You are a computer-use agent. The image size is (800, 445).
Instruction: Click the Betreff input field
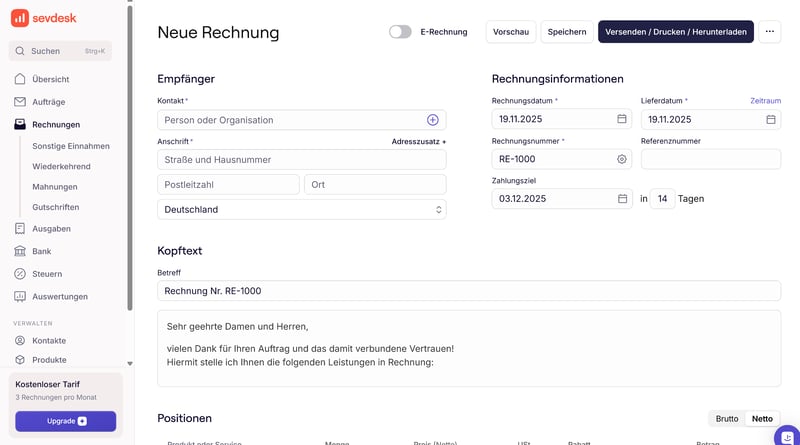pyautogui.click(x=468, y=291)
